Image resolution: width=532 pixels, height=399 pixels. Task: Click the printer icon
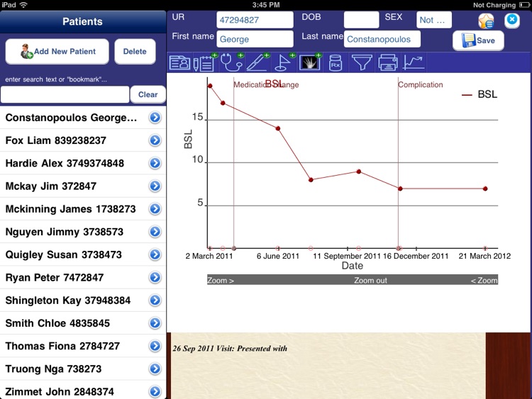pyautogui.click(x=388, y=63)
